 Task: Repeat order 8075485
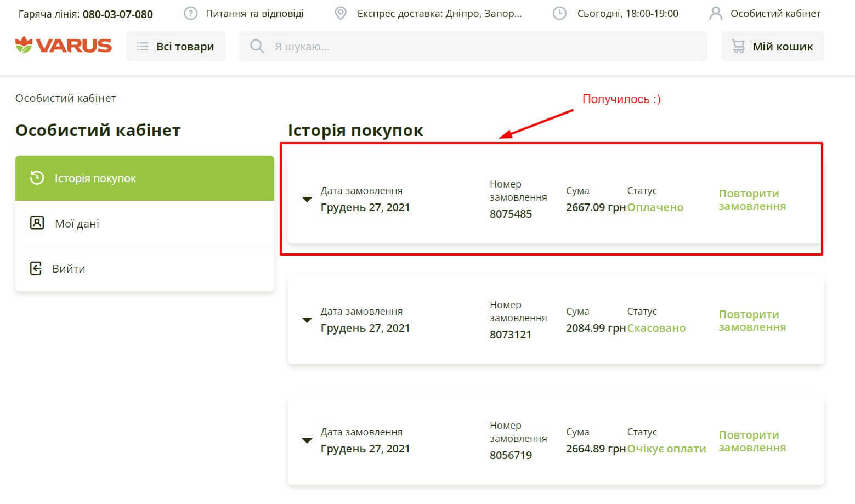[x=752, y=200]
